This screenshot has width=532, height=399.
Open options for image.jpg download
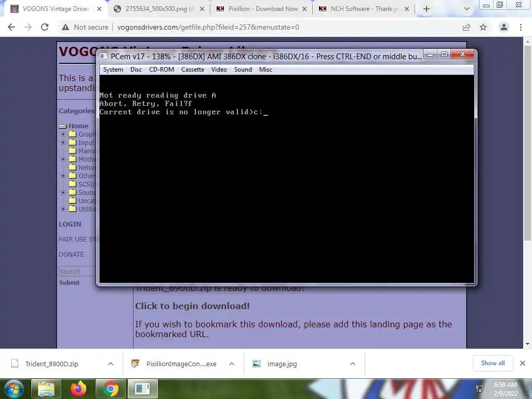[x=353, y=364]
